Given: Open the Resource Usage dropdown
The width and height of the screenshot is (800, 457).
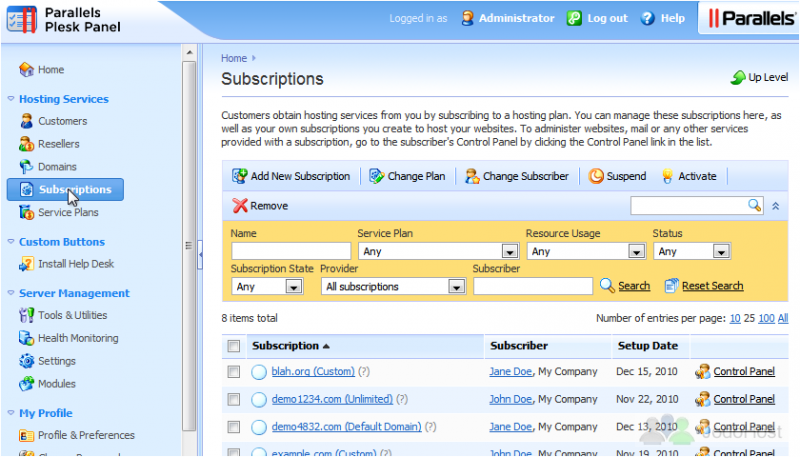Looking at the screenshot, I should point(586,251).
